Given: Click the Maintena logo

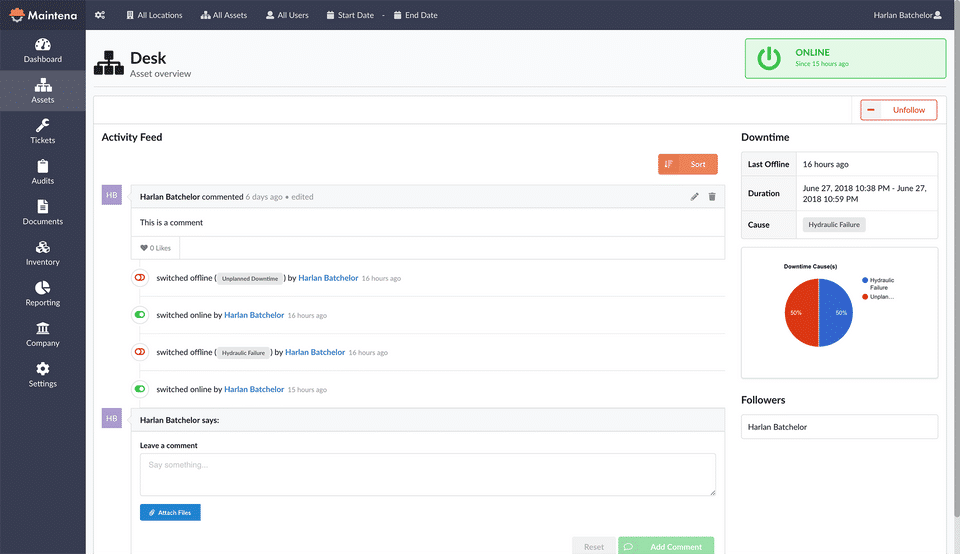Looking at the screenshot, I should click(x=43, y=15).
